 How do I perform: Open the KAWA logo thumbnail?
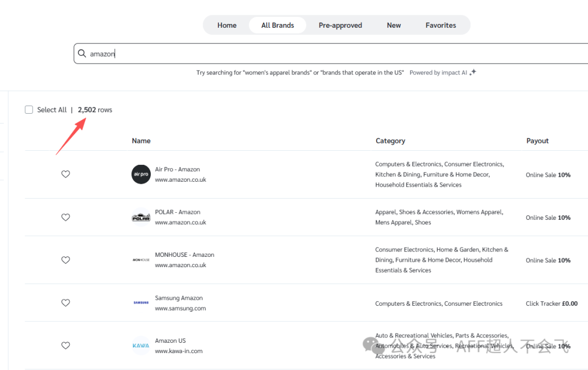(141, 346)
